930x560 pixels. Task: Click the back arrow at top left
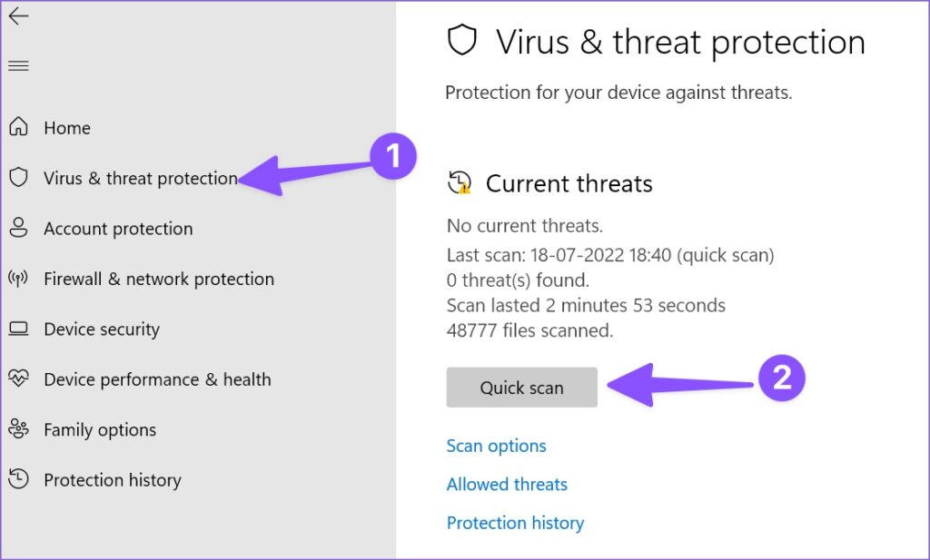[18, 16]
